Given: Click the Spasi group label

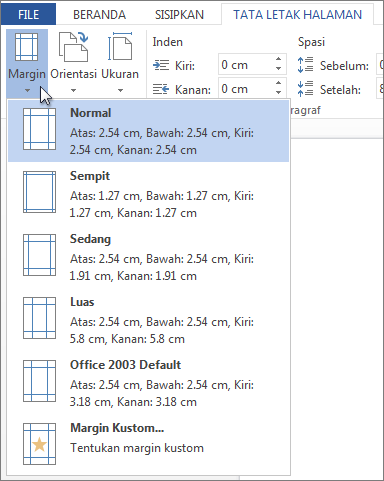Looking at the screenshot, I should [311, 42].
